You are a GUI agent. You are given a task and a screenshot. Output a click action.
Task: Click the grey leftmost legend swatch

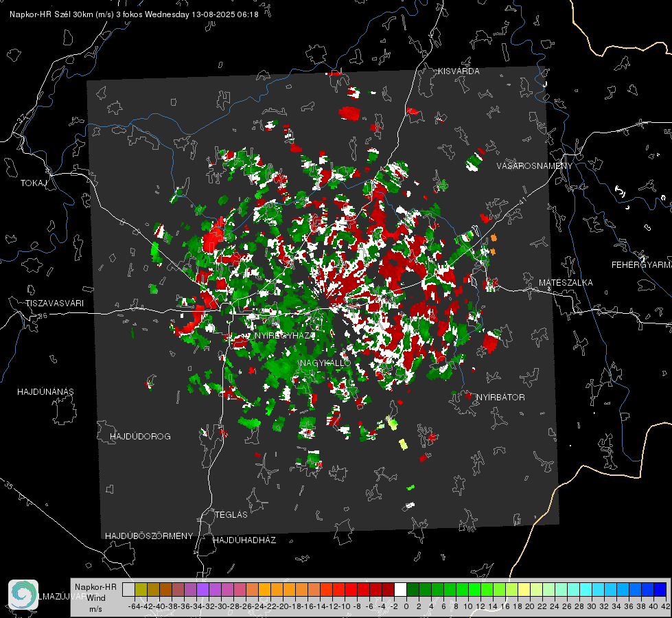click(x=128, y=589)
